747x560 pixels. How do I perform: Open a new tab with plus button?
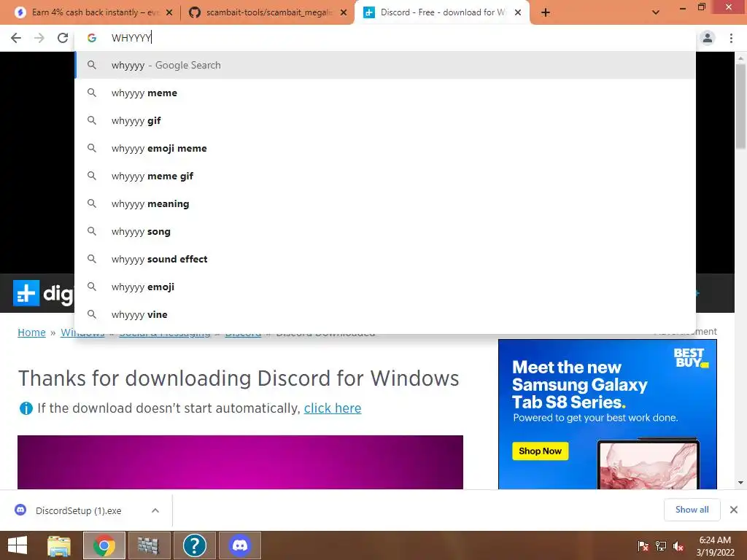pos(546,12)
